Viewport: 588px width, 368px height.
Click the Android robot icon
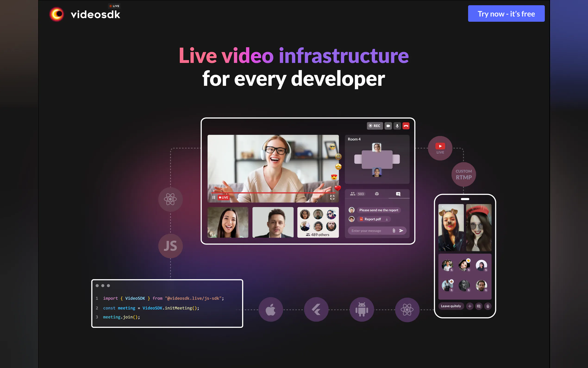click(362, 310)
